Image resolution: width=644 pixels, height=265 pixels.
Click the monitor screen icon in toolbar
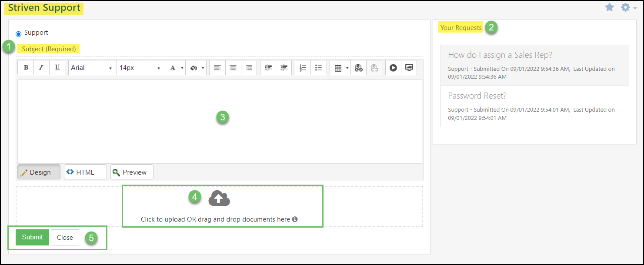409,68
